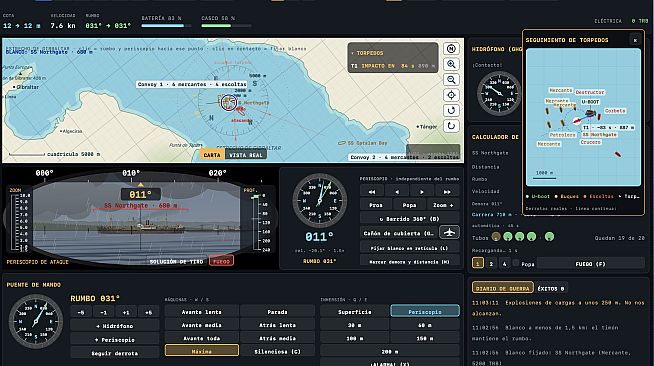
Task: Order Periscopio depth
Action: tap(425, 311)
